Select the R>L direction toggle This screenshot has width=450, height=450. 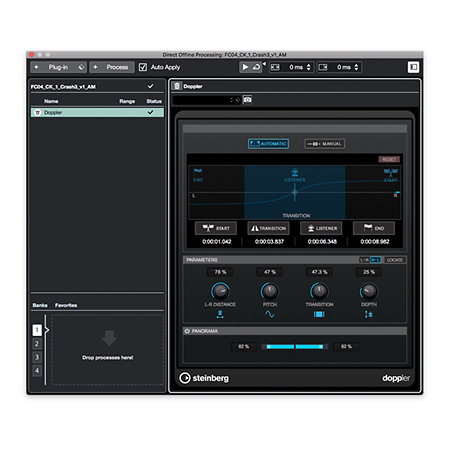375,260
